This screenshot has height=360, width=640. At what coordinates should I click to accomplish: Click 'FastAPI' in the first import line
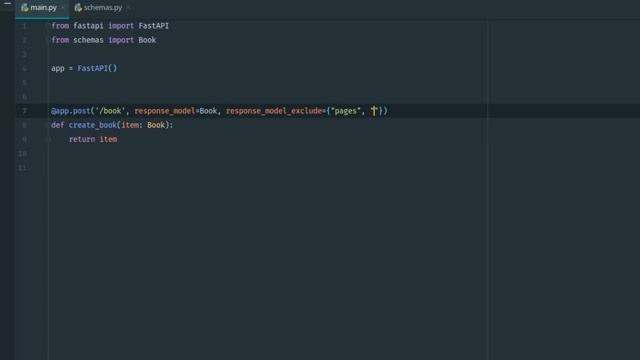153,26
